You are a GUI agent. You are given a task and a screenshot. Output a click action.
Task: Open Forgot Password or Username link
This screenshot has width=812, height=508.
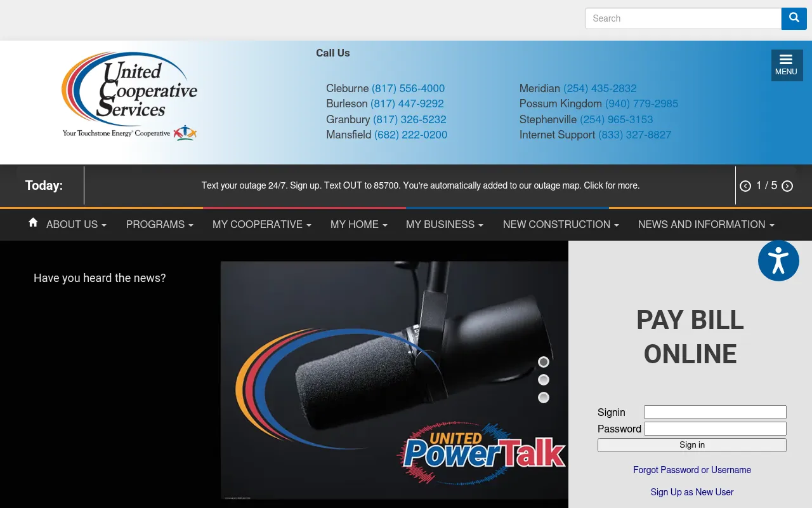692,470
